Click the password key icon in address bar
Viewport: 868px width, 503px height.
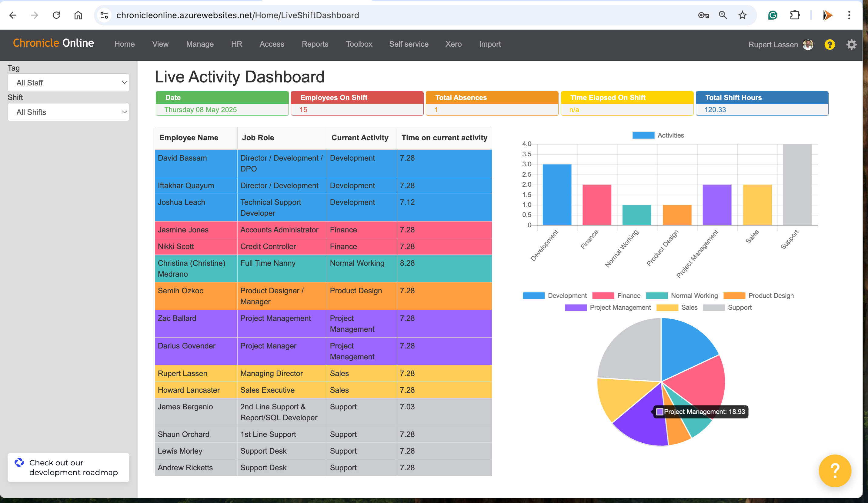pyautogui.click(x=703, y=15)
